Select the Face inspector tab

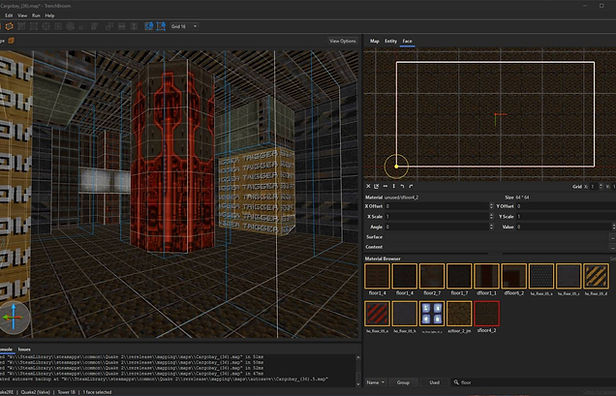point(407,41)
